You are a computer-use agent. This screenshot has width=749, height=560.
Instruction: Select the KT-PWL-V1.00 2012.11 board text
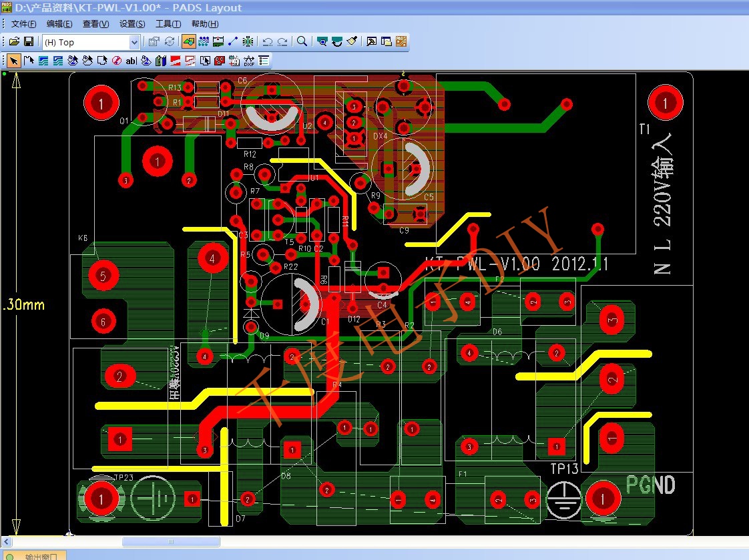coord(517,264)
